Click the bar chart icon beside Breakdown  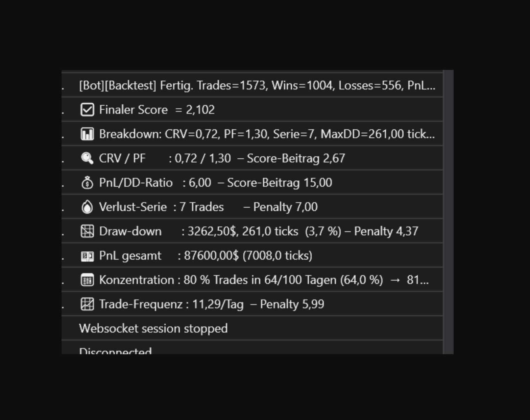pos(87,134)
